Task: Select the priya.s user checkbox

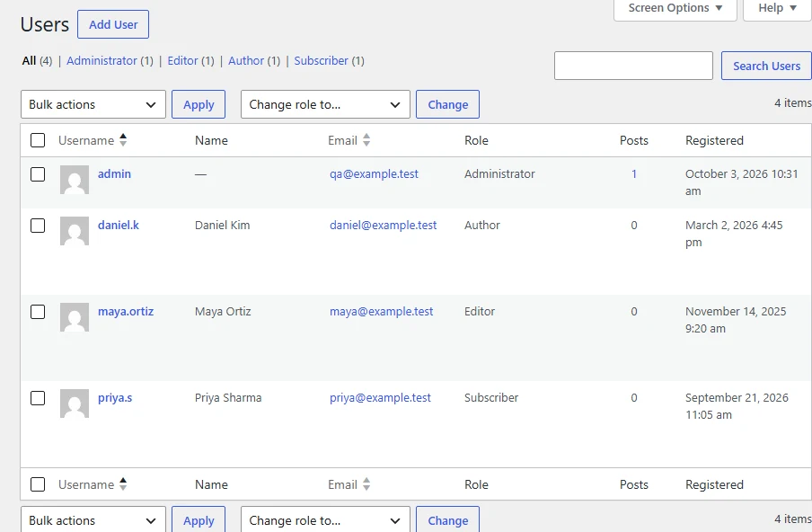Action: tap(38, 398)
